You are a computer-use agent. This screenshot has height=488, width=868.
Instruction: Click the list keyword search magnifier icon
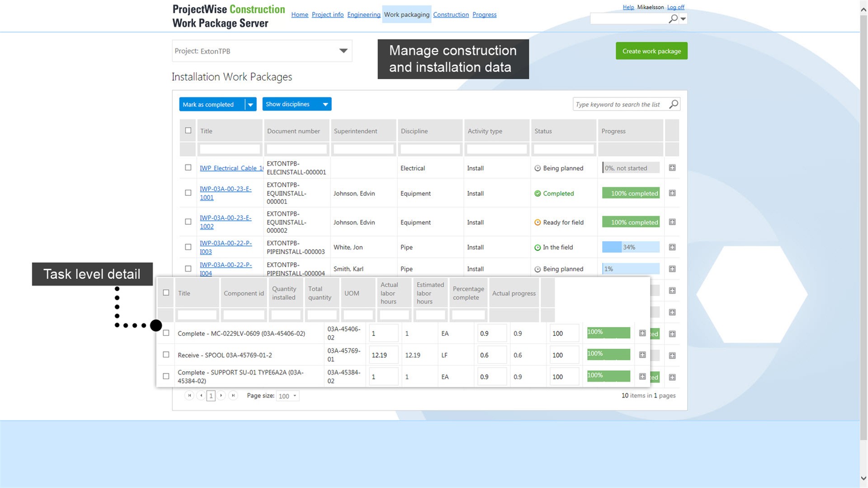click(x=674, y=104)
